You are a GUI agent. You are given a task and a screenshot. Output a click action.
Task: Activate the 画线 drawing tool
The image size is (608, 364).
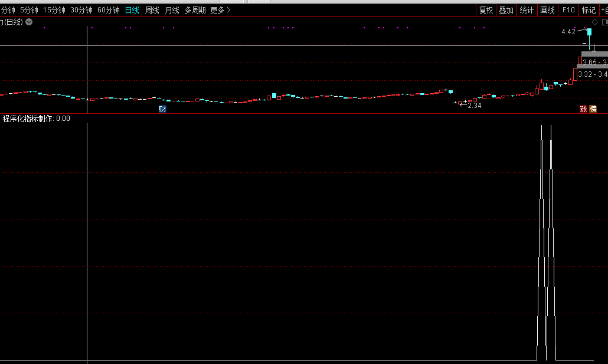coord(548,10)
